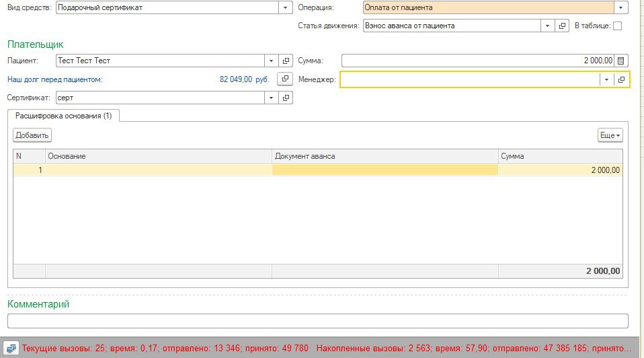The height and width of the screenshot is (358, 644).
Task: Select the Документ аванса cell in row 1
Action: [385, 170]
